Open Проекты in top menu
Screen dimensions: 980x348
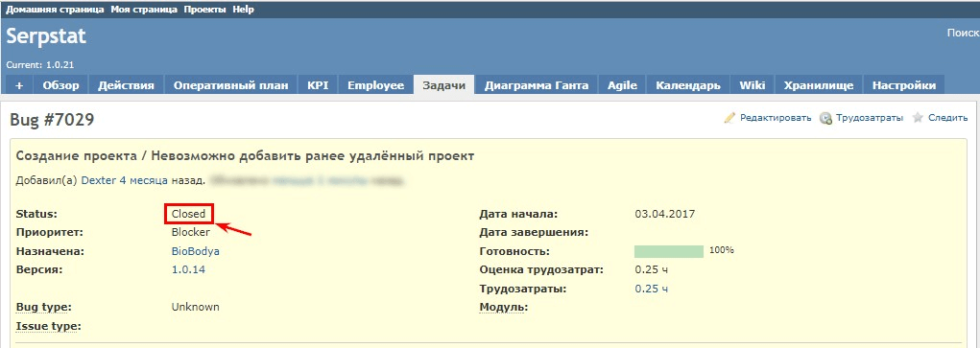pos(205,10)
